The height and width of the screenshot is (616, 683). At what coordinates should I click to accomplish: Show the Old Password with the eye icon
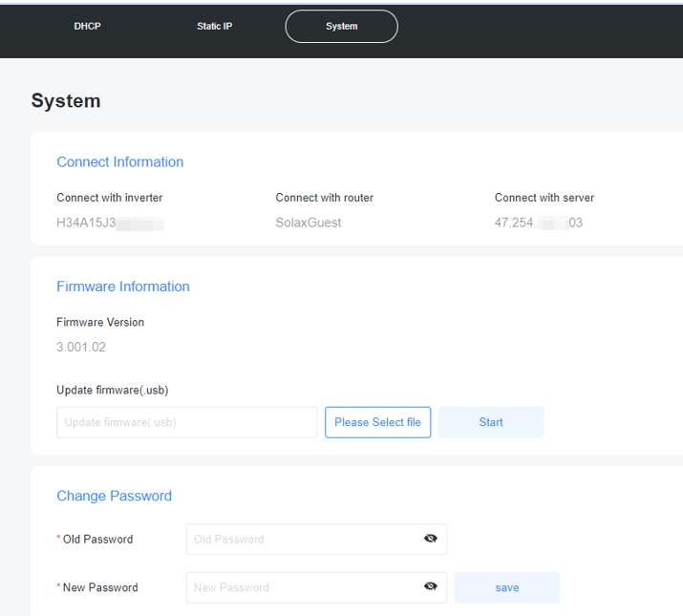pos(431,539)
